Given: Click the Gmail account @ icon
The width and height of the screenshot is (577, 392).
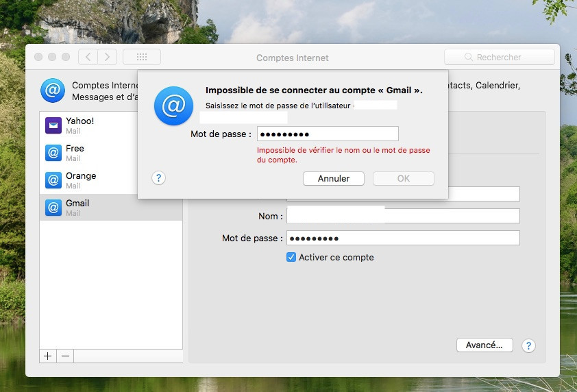Looking at the screenshot, I should (x=53, y=208).
